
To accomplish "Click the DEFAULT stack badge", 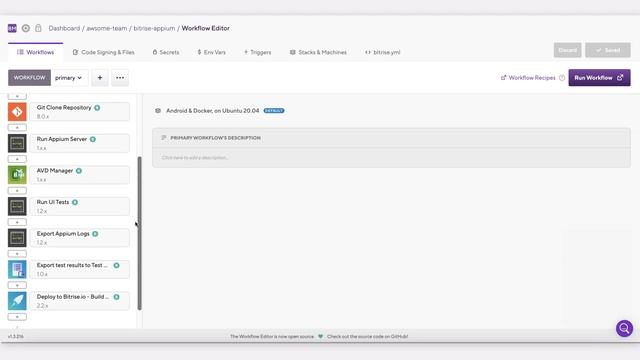I will (274, 111).
